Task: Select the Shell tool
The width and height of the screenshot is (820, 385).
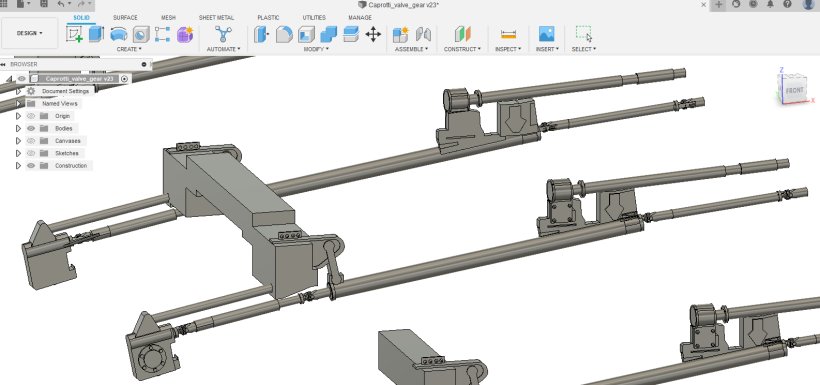Action: pos(306,35)
